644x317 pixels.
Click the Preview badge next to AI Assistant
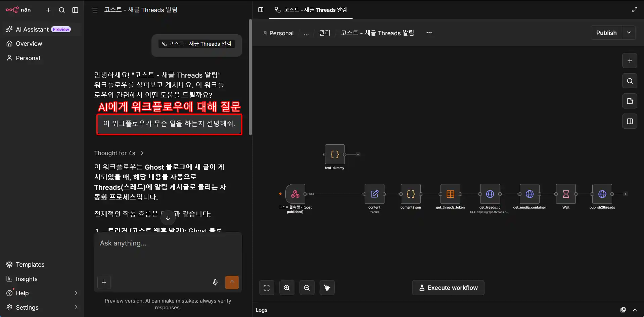click(61, 29)
